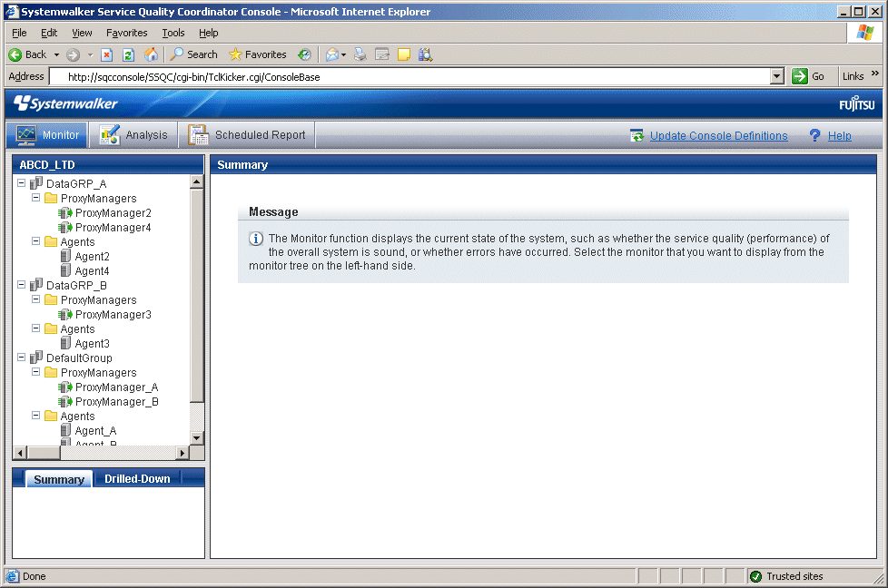
Task: Switch to the Analysis tab
Action: tap(133, 134)
